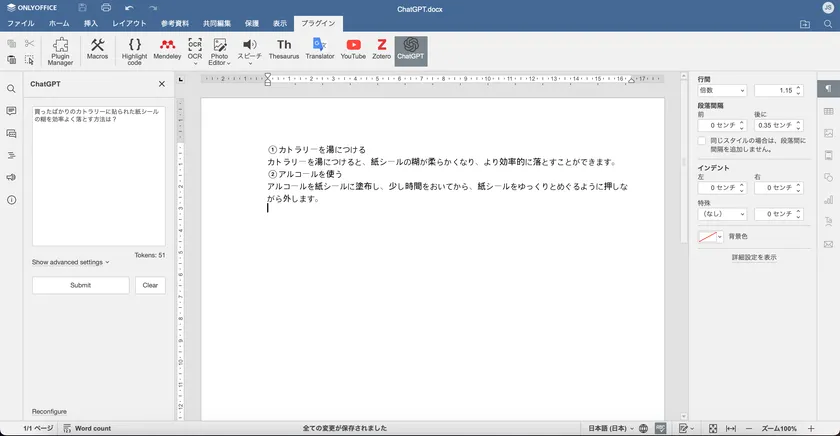Screen dimensions: 840x436
Task: Click the background color swatch
Action: pos(711,237)
